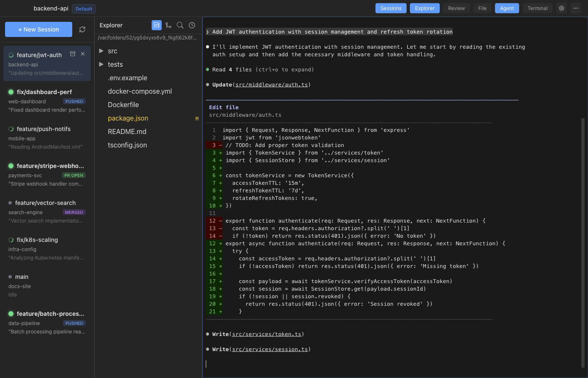Archive the feature/jwt-auth session
Viewport: 588px width, 378px height.
pos(72,54)
